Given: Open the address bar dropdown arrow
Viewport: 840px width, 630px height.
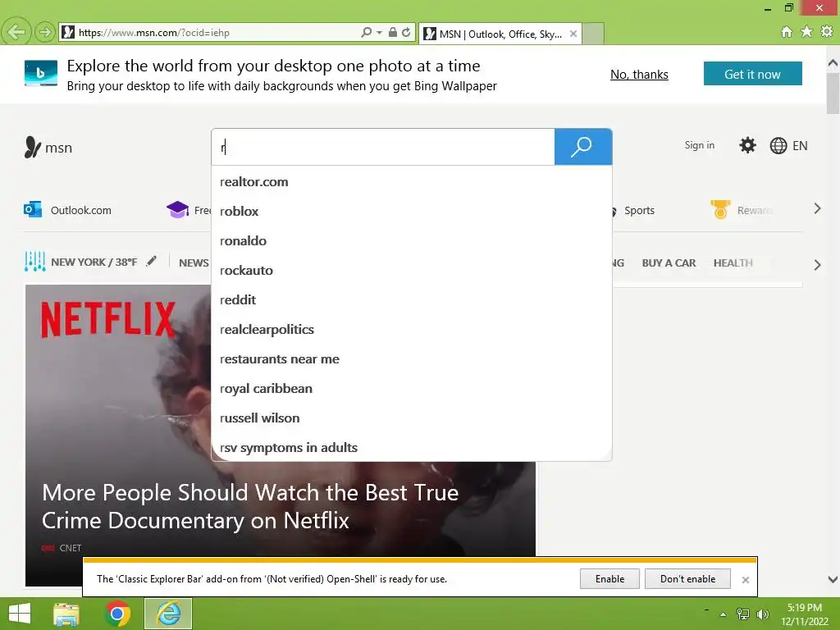Looking at the screenshot, I should pos(379,32).
